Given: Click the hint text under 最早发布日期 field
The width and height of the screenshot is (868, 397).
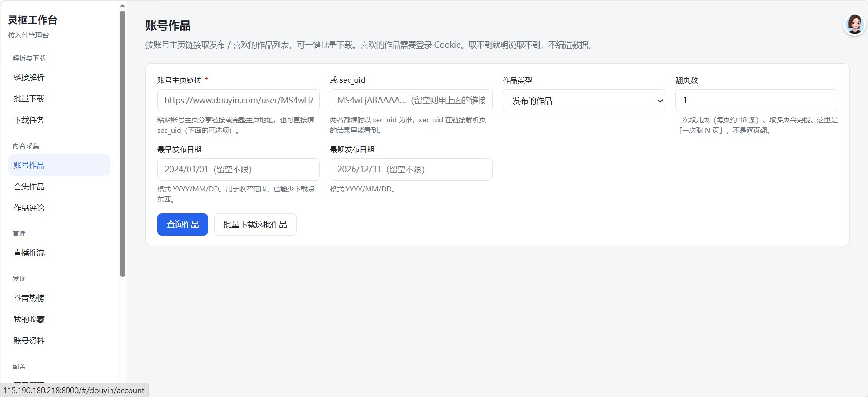Looking at the screenshot, I should (236, 194).
